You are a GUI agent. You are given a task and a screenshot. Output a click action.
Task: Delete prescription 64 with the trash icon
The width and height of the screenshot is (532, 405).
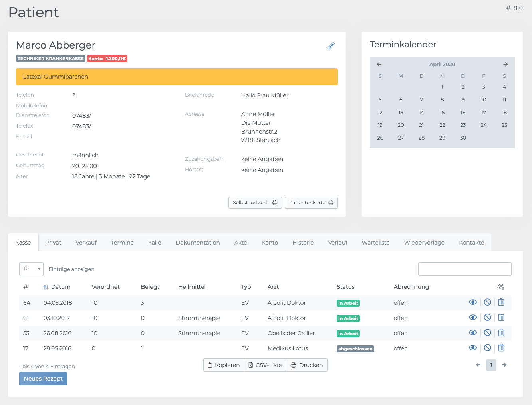(x=501, y=302)
